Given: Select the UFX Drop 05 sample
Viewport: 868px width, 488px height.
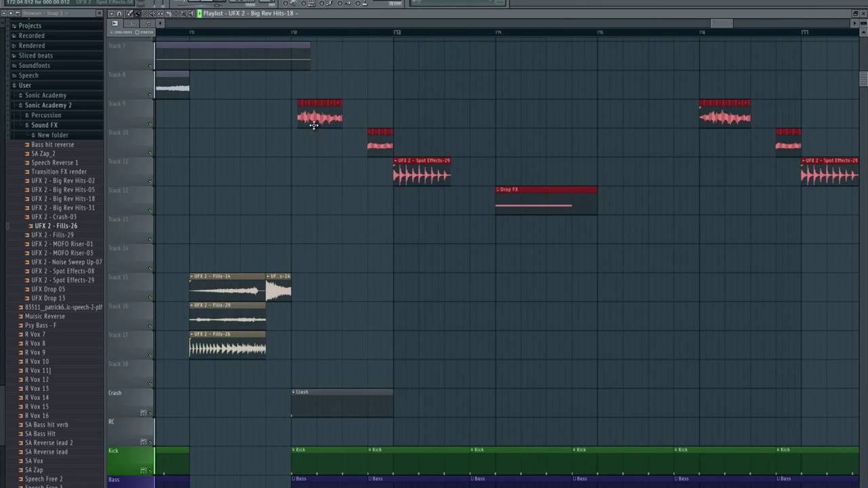Looking at the screenshot, I should pyautogui.click(x=48, y=289).
